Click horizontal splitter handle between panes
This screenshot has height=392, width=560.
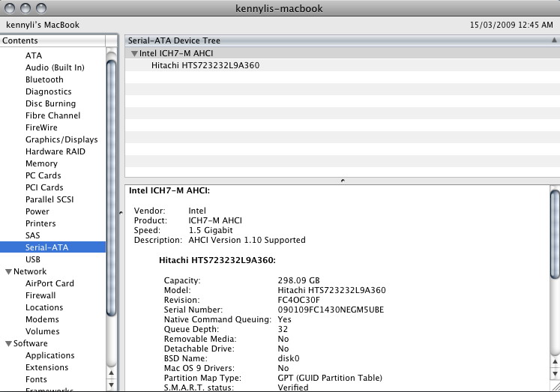click(343, 181)
